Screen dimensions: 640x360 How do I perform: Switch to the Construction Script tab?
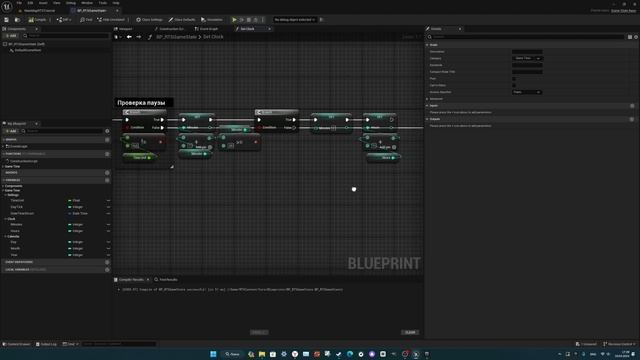pyautogui.click(x=169, y=29)
